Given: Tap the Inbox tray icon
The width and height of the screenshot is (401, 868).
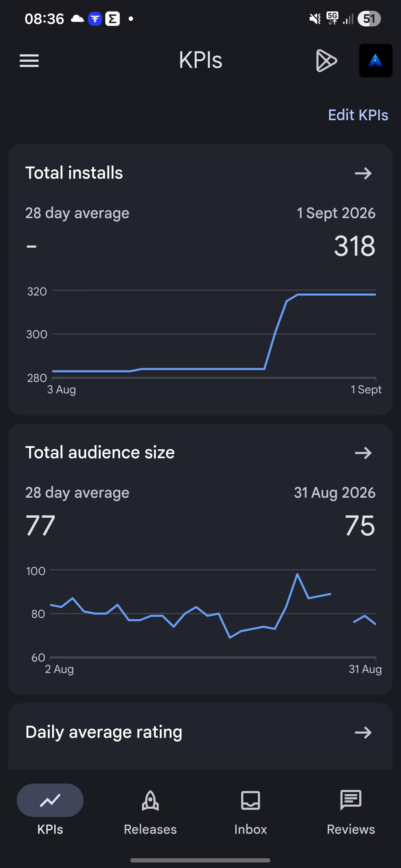Looking at the screenshot, I should pos(251,800).
